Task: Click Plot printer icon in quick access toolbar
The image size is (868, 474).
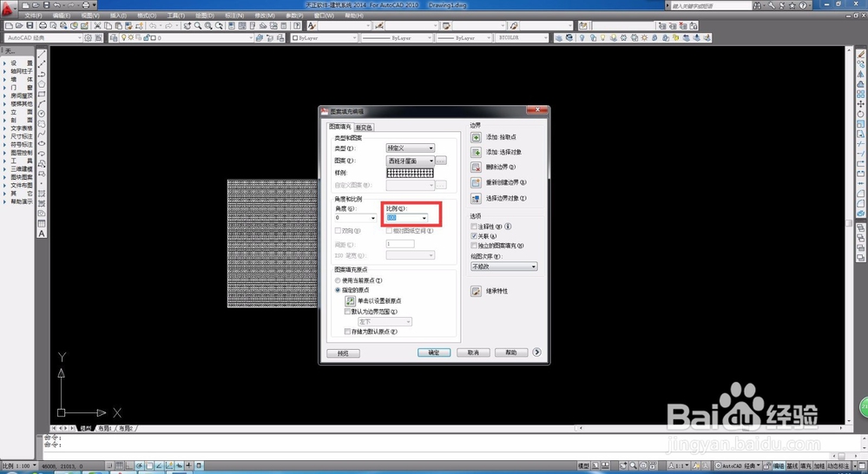Action: pyautogui.click(x=86, y=5)
